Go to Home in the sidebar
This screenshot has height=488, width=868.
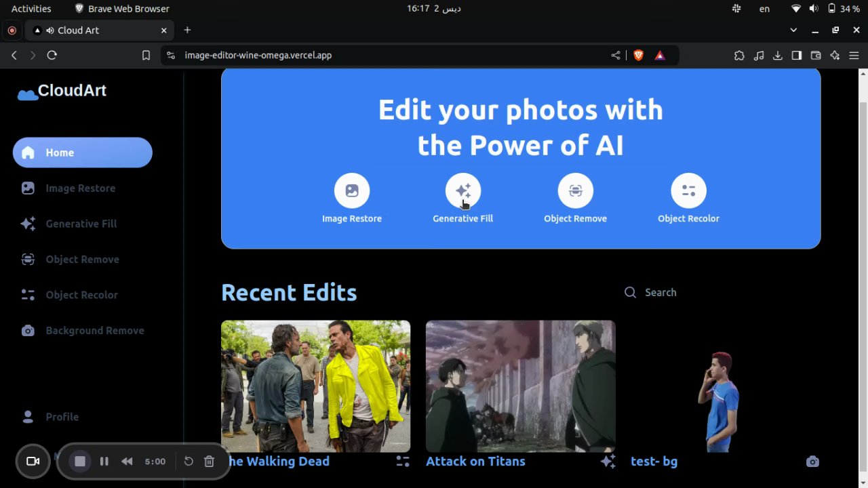(x=83, y=152)
